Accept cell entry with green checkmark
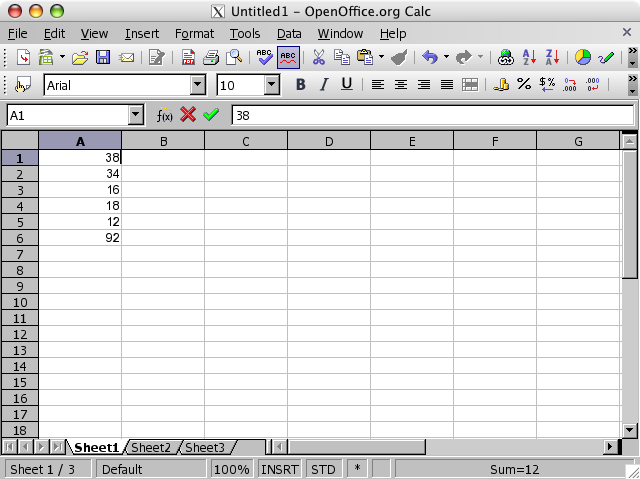 tap(210, 115)
